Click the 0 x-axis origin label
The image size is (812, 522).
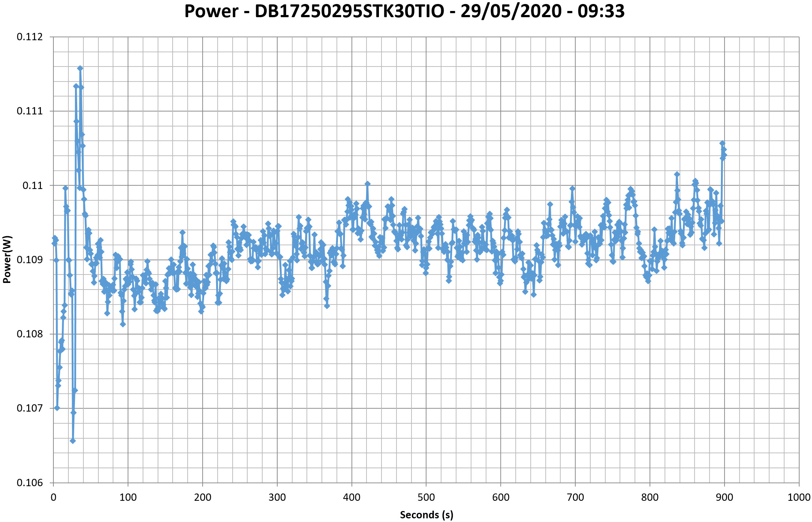(x=53, y=498)
